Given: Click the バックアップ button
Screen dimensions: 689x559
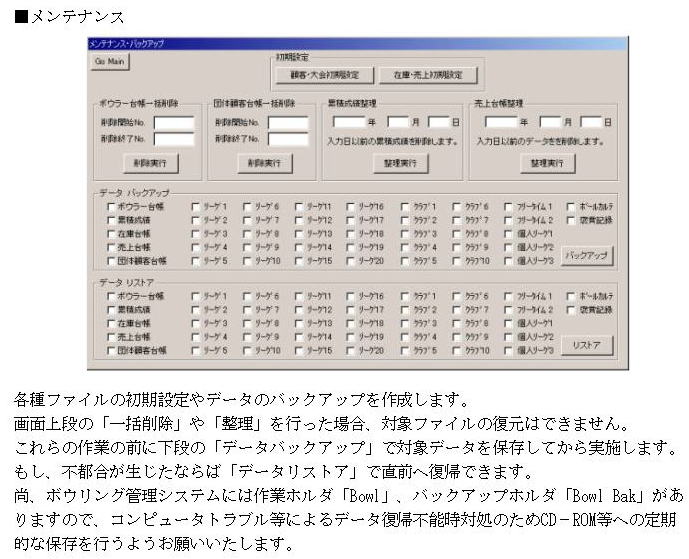Looking at the screenshot, I should [587, 255].
